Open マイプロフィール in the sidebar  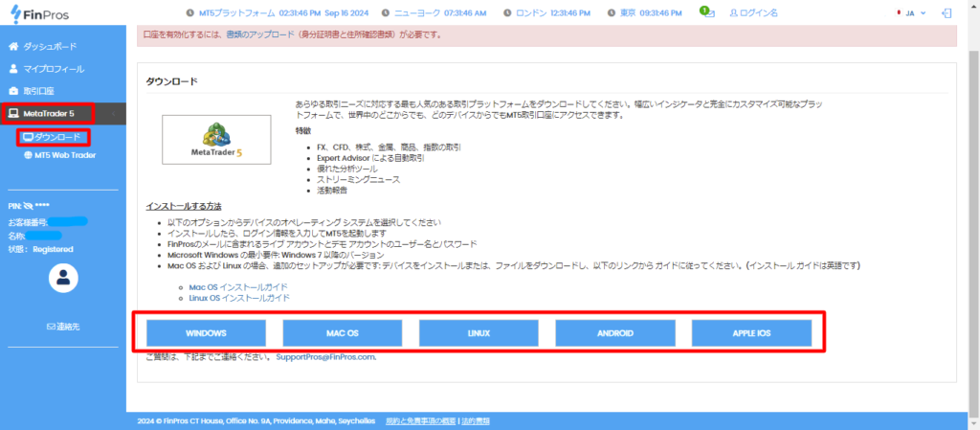pyautogui.click(x=53, y=69)
